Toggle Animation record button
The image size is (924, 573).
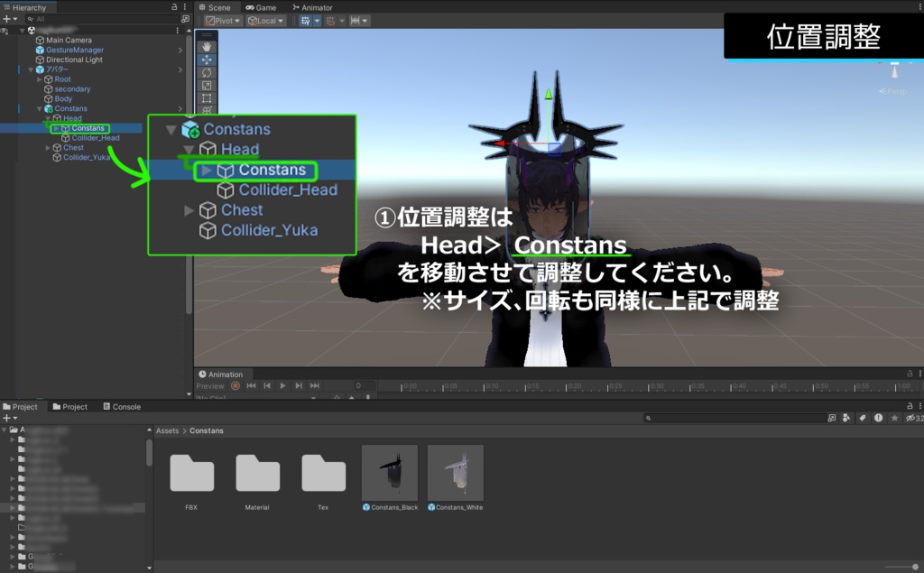236,385
